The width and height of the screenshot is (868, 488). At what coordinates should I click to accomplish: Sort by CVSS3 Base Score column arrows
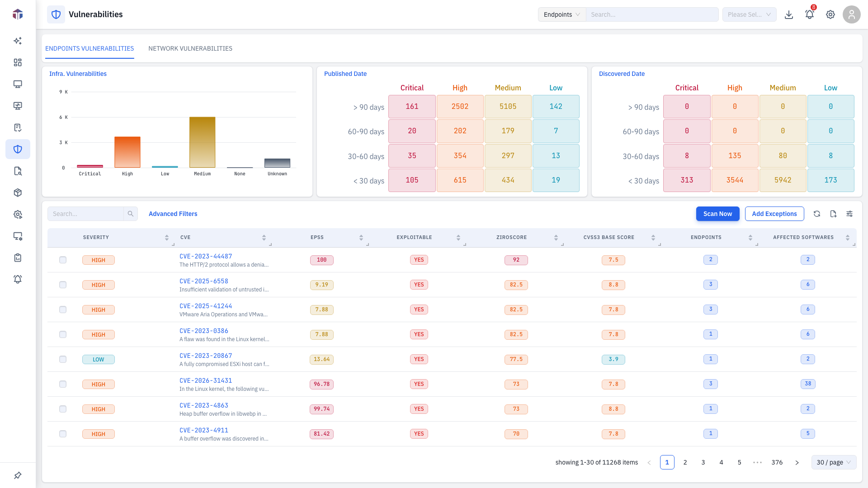tap(653, 238)
